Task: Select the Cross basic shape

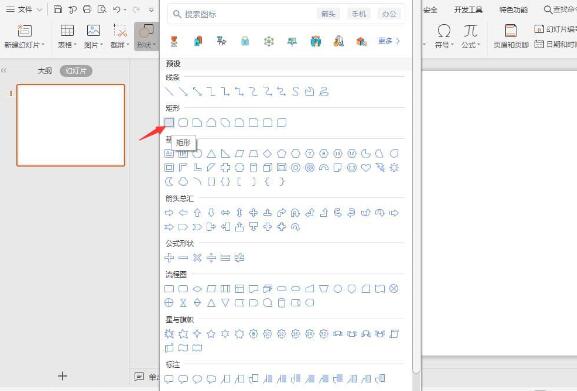Action: [x=225, y=168]
